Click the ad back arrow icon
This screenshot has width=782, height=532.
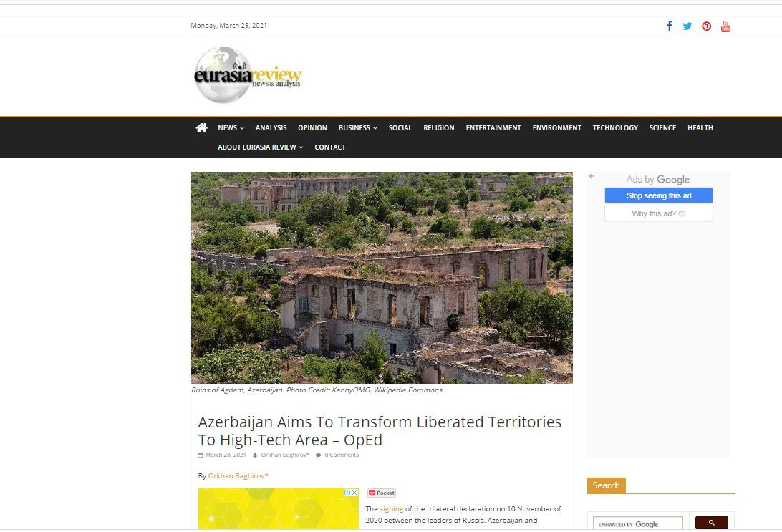pos(592,176)
